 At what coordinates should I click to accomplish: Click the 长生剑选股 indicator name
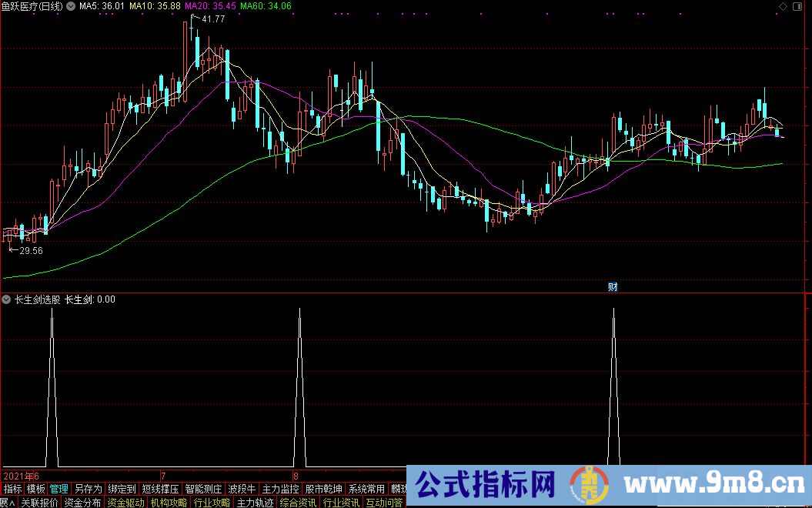pyautogui.click(x=37, y=299)
